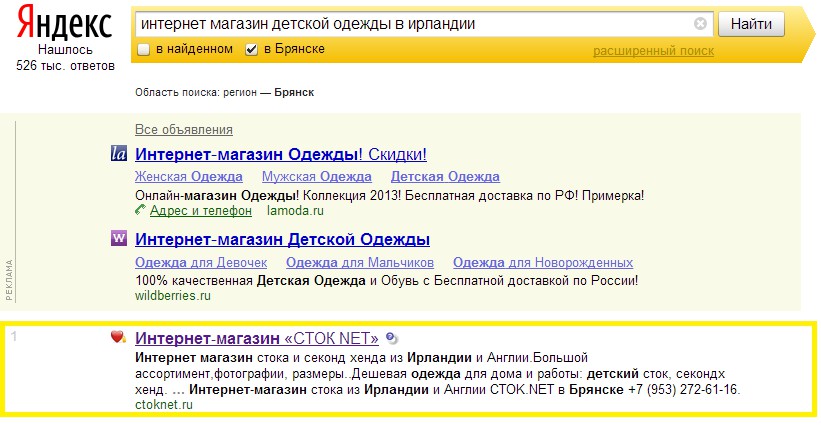The image size is (821, 425).
Task: Open 'Интернет-магазин Одежды! Скидки!' ad title
Action: [281, 154]
